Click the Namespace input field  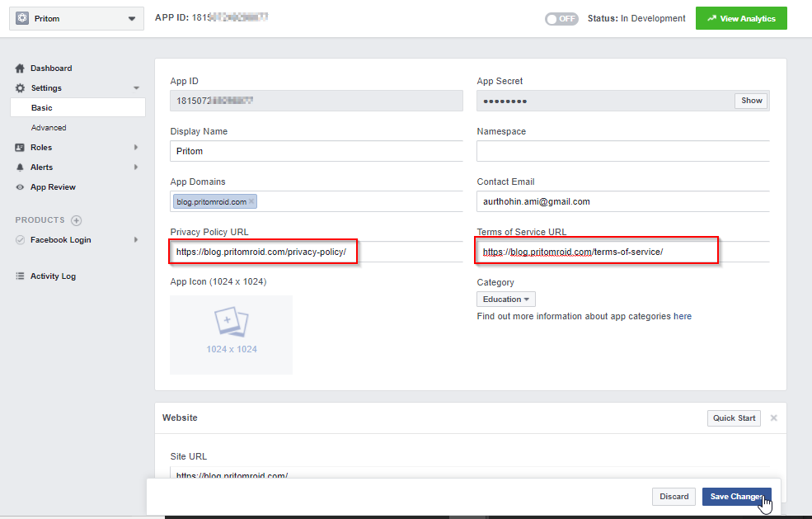point(623,151)
